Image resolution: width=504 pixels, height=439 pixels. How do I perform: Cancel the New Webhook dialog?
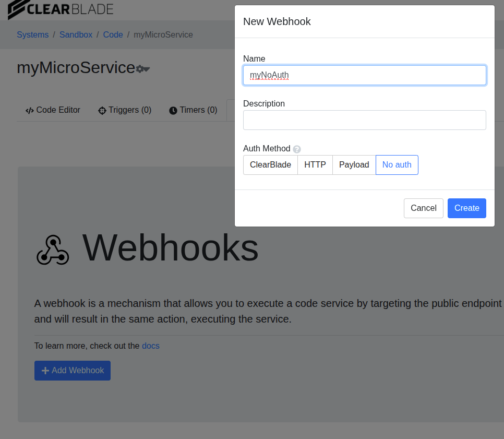tap(423, 208)
